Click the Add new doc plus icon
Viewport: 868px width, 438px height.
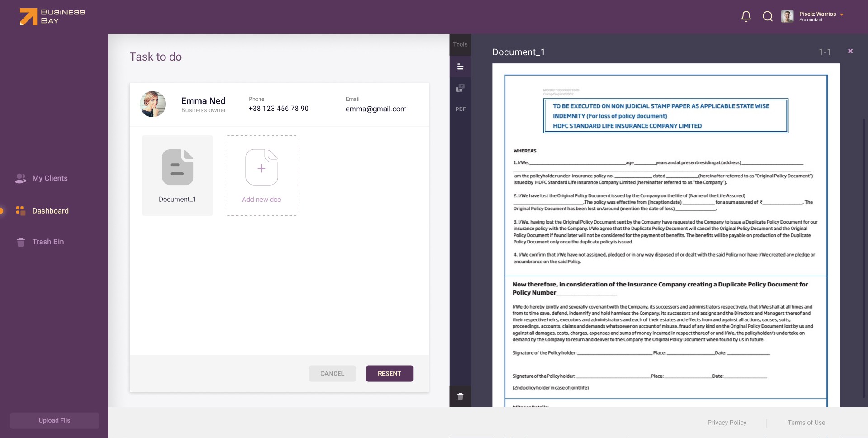(262, 167)
